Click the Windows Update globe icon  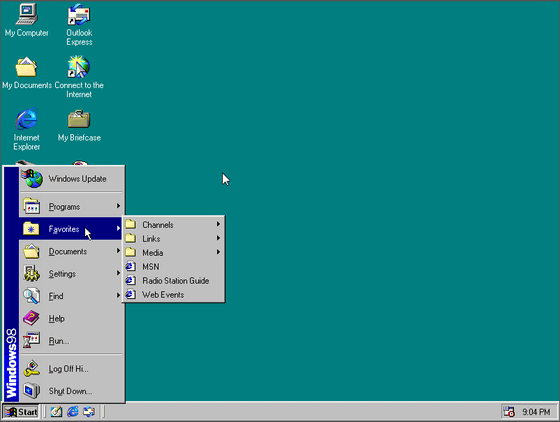[x=32, y=178]
